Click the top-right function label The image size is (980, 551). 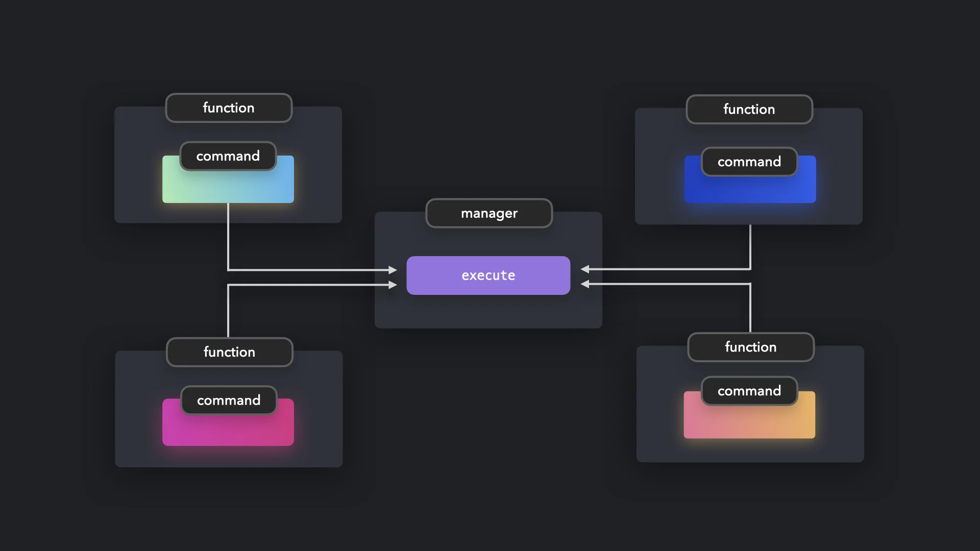tap(749, 109)
